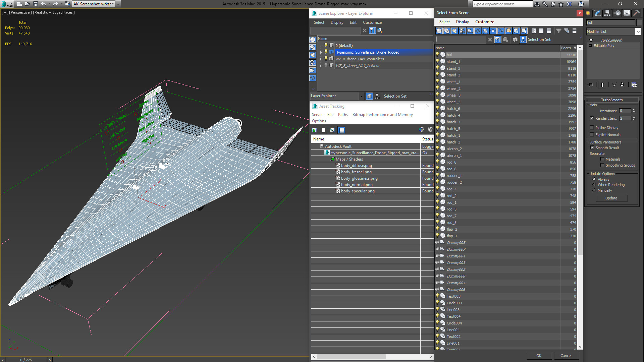The width and height of the screenshot is (644, 362).
Task: Open Display menu in Select From Scene
Action: click(x=462, y=22)
